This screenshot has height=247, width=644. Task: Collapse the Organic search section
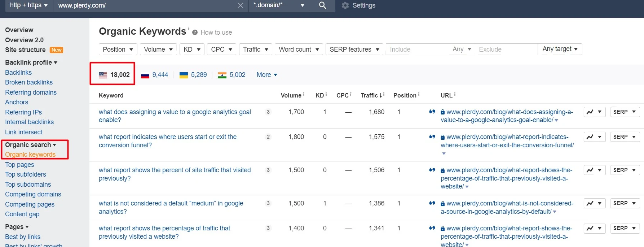pyautogui.click(x=31, y=145)
